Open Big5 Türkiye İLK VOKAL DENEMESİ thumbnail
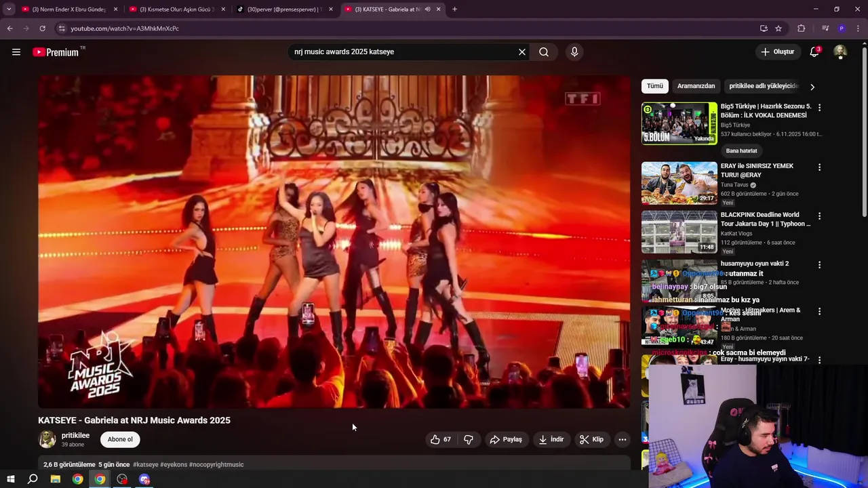The height and width of the screenshot is (488, 868). 679,123
